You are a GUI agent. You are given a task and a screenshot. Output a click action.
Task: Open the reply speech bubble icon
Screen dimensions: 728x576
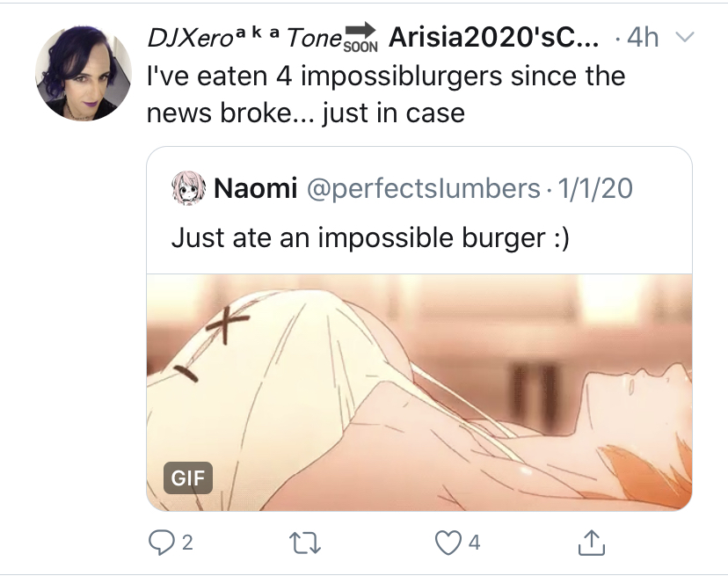pyautogui.click(x=160, y=543)
